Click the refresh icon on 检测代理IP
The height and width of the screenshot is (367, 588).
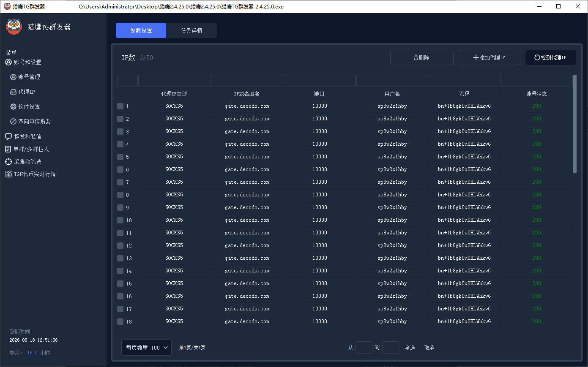pyautogui.click(x=537, y=57)
